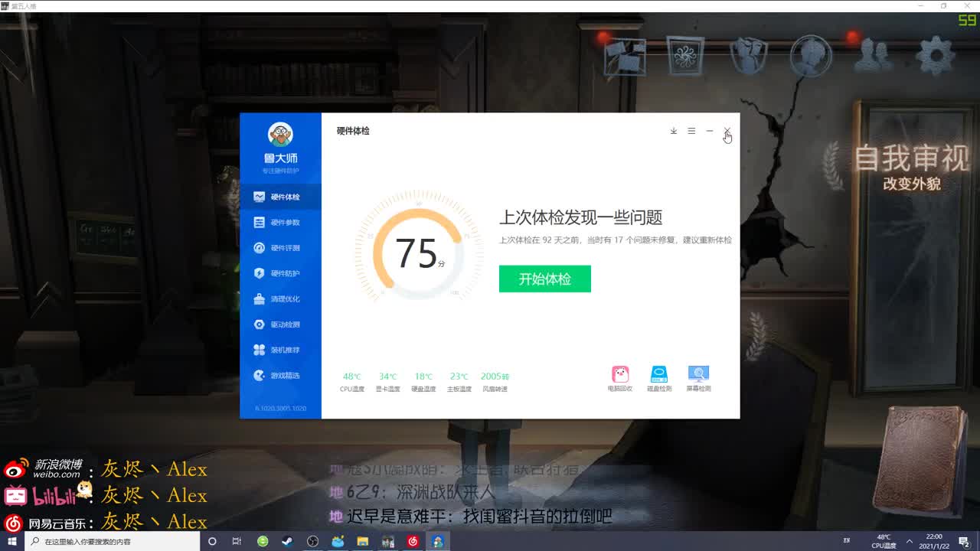
Task: Launch the 屏幕检测 screen test tool
Action: point(698,379)
